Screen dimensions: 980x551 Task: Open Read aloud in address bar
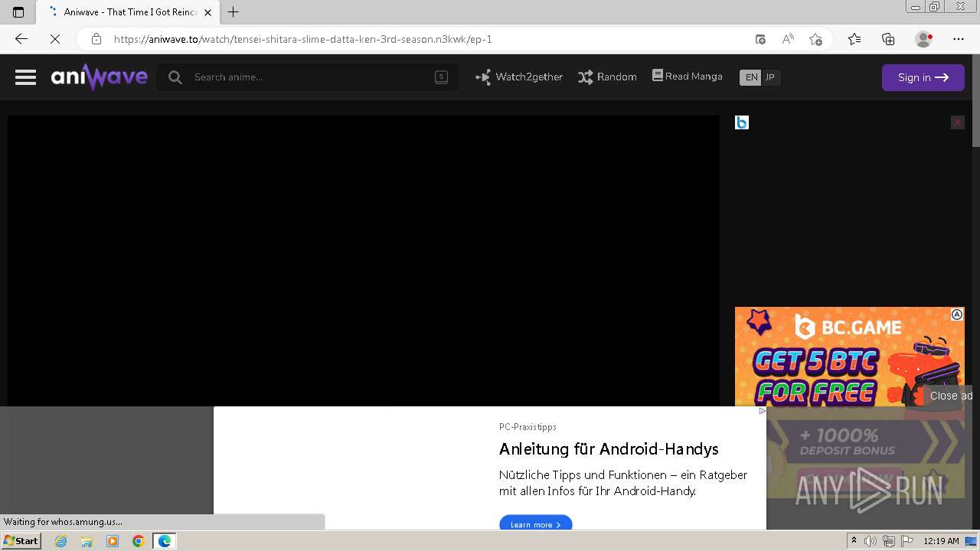coord(788,39)
